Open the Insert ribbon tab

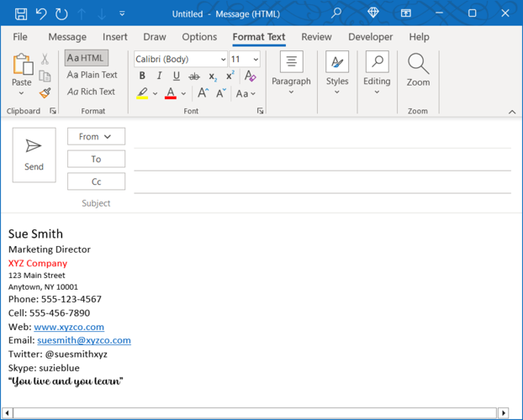pyautogui.click(x=115, y=37)
